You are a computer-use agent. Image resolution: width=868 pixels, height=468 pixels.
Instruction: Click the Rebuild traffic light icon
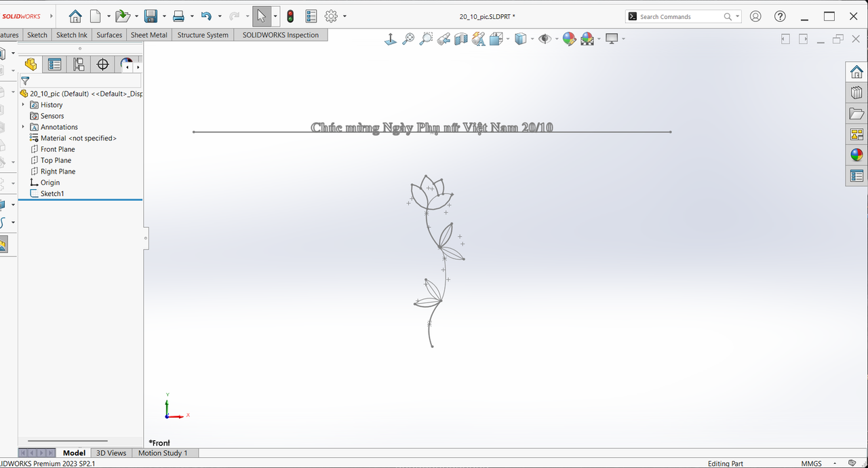pyautogui.click(x=290, y=16)
